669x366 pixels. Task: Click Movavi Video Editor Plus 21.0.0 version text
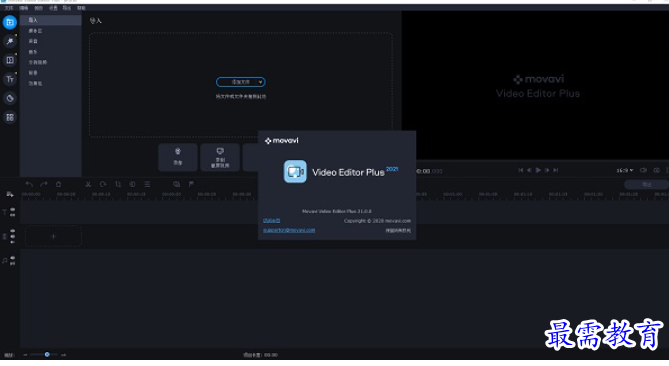point(337,211)
